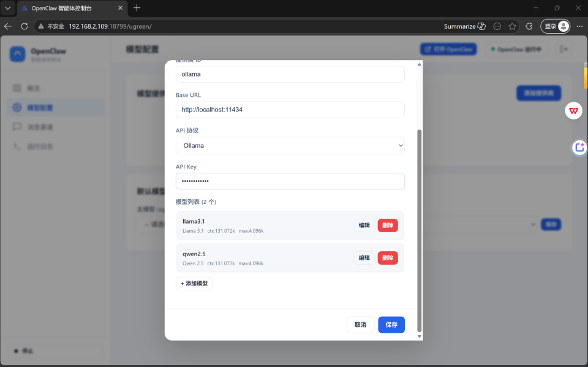
Task: Click the more-options circle icon in address bar
Action: click(x=497, y=26)
